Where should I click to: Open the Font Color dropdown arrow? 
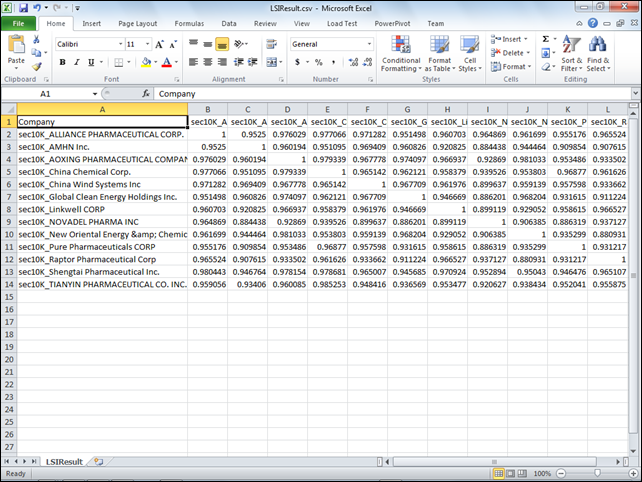pyautogui.click(x=176, y=62)
